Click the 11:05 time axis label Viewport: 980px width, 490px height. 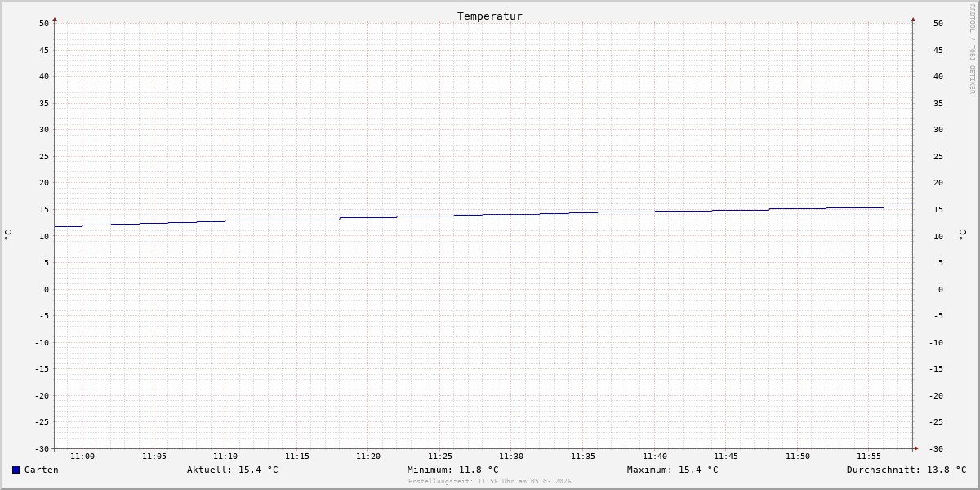(154, 456)
